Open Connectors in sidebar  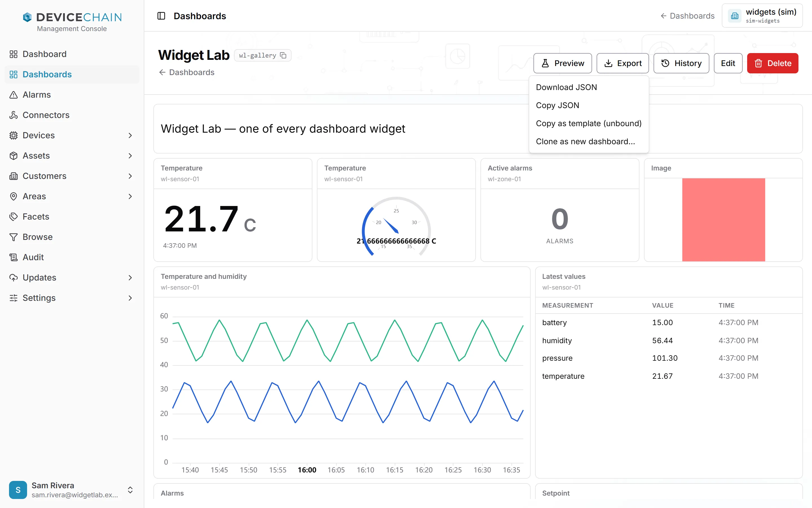tap(72, 115)
